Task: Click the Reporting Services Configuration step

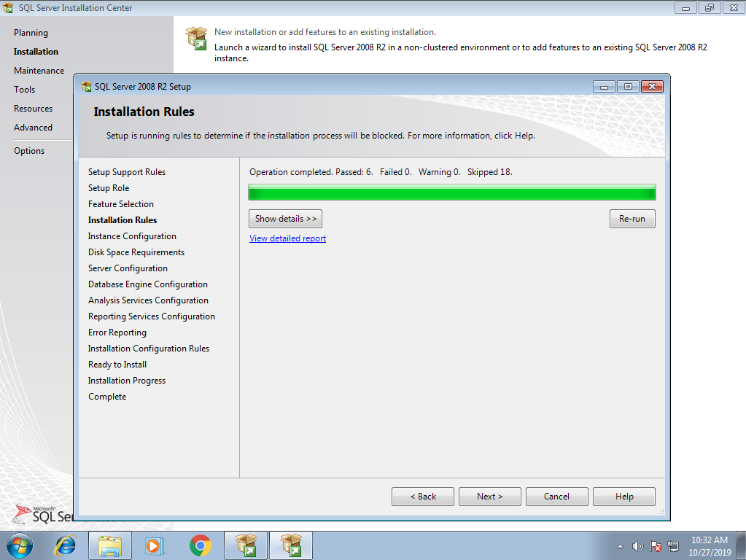Action: point(151,317)
